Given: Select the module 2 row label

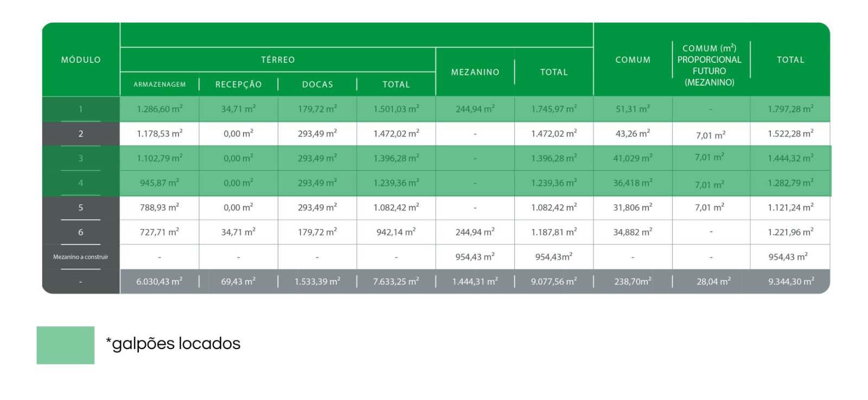Looking at the screenshot, I should pyautogui.click(x=81, y=134).
